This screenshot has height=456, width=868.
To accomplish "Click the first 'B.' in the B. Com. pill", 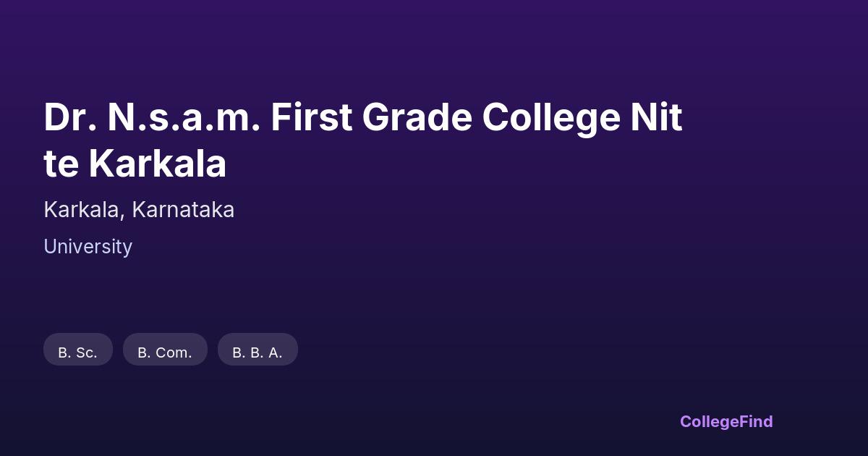I will 143,353.
